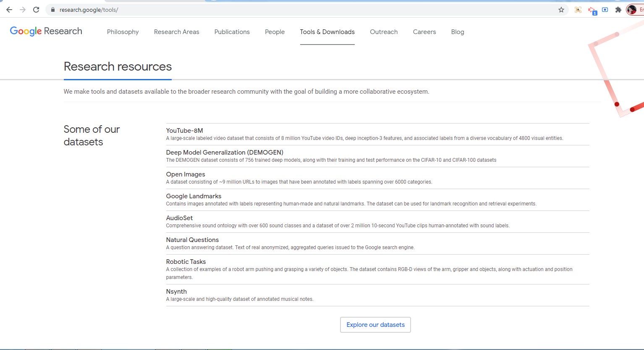644x350 pixels.
Task: Open the red extension with badge 1
Action: (x=592, y=10)
